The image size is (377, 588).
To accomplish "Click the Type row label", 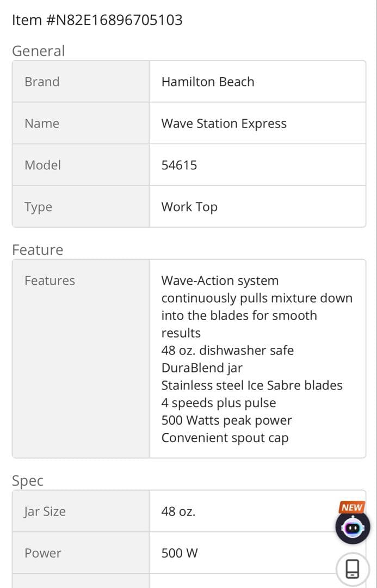I will click(x=38, y=207).
